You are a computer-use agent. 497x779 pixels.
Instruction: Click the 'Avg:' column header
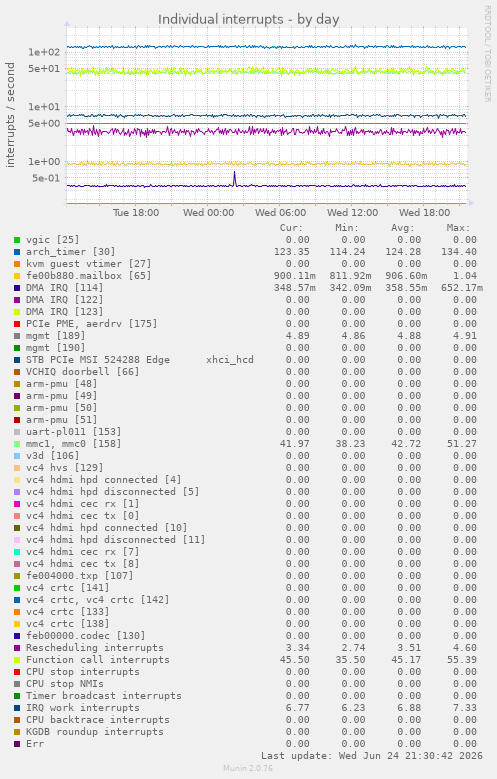403,228
